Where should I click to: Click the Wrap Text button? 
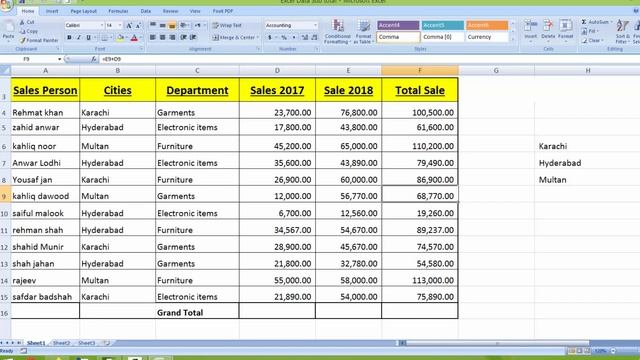click(x=227, y=25)
